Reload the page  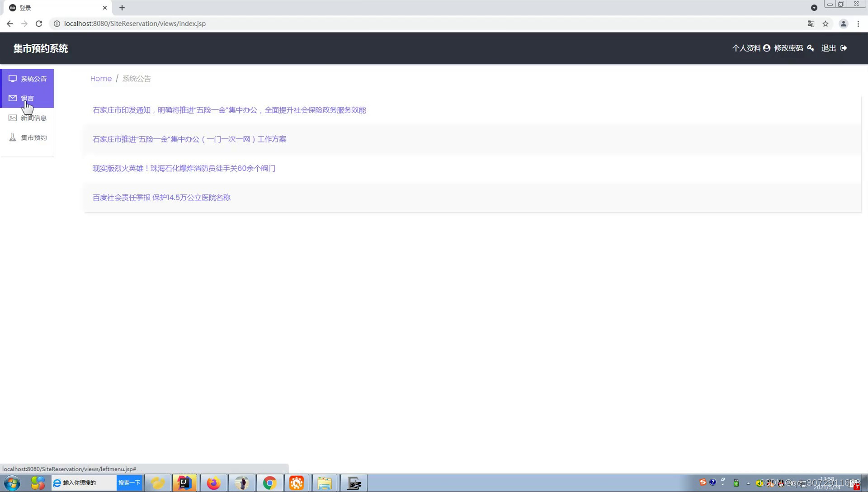(x=39, y=24)
